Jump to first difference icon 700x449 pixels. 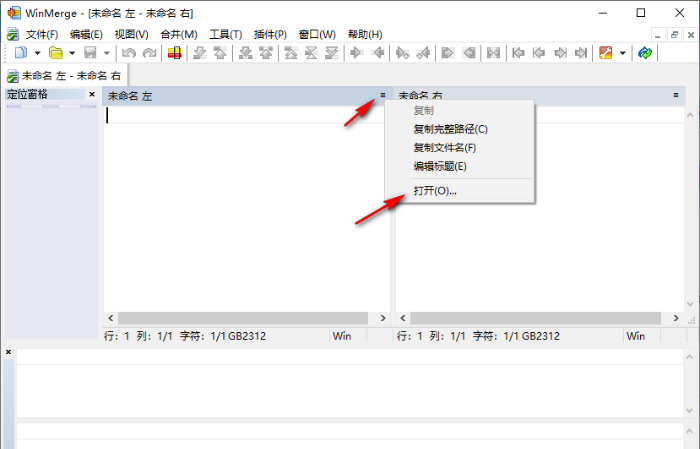click(x=291, y=53)
